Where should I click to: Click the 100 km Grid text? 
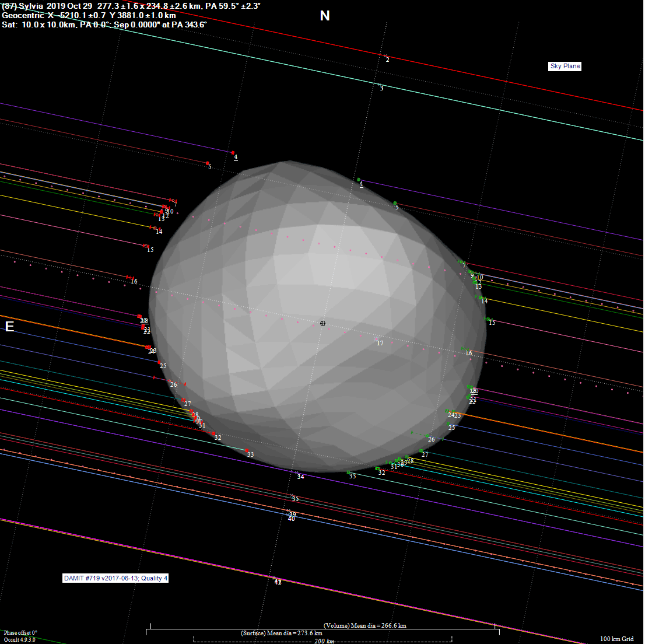tap(616, 639)
